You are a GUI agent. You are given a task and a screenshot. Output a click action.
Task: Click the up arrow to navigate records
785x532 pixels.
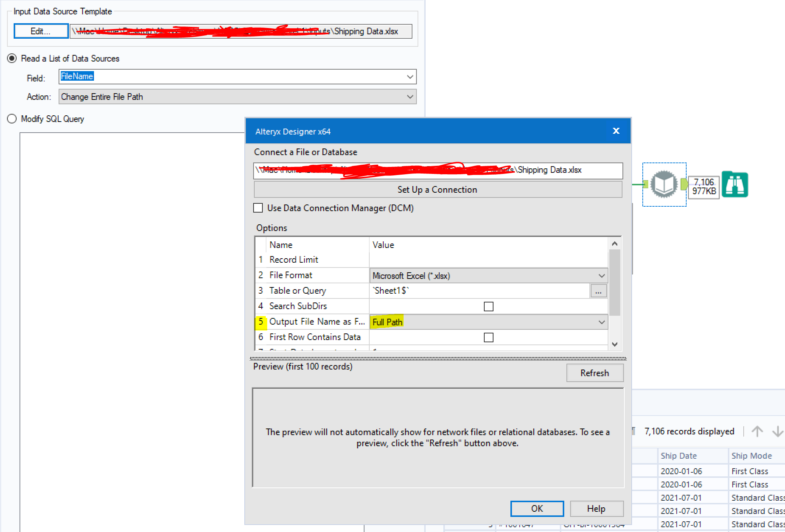click(757, 431)
